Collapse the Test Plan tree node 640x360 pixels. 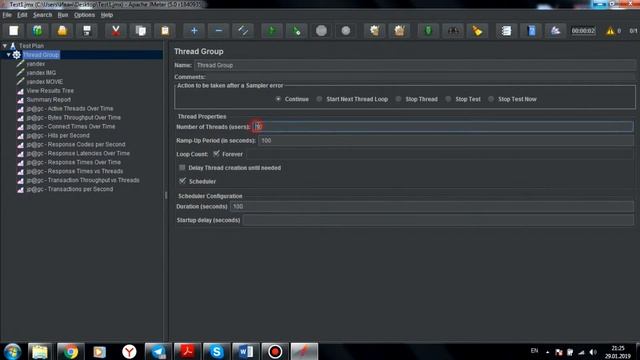(4, 46)
